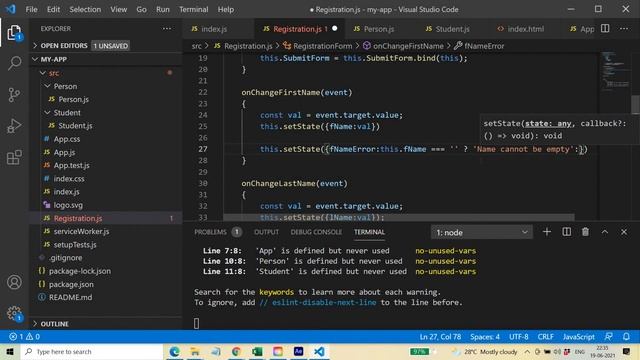Open the Source Control view
This screenshot has width=640, height=360.
pos(14,95)
